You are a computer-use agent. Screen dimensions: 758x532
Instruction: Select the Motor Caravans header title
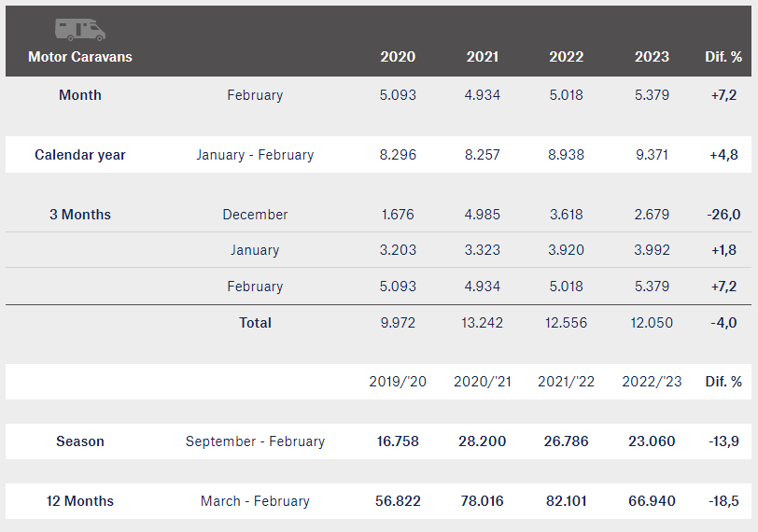[x=80, y=57]
